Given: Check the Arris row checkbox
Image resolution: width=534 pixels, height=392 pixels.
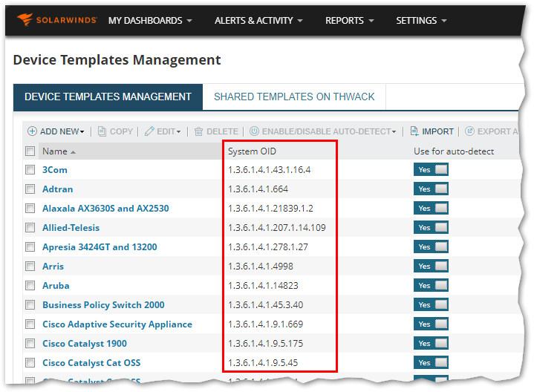Looking at the screenshot, I should (x=30, y=267).
